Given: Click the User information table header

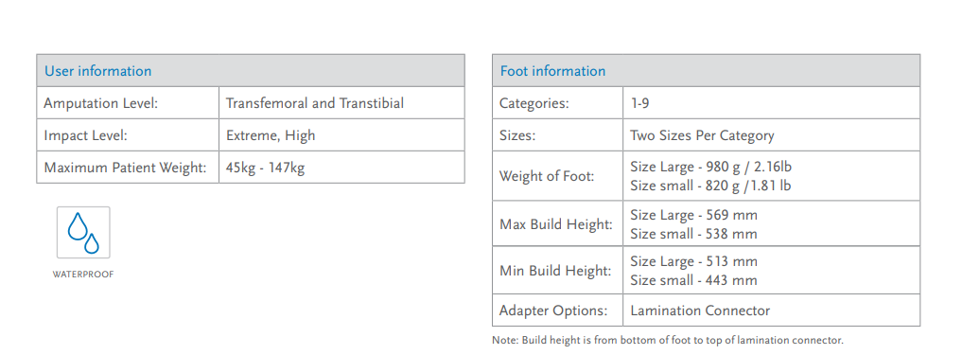Looking at the screenshot, I should coord(251,71).
